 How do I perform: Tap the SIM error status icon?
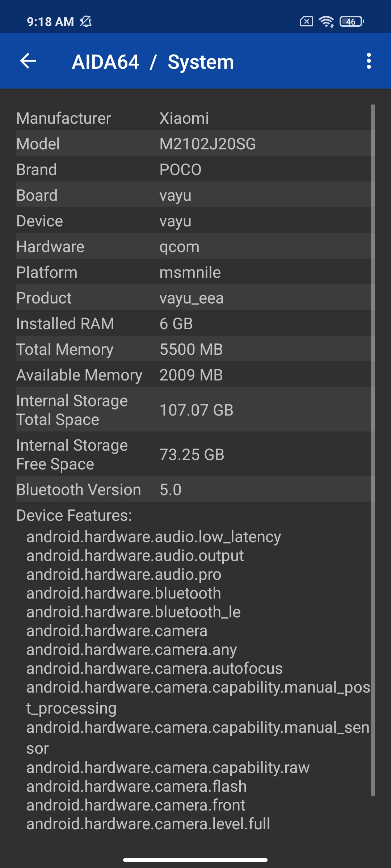coord(306,22)
